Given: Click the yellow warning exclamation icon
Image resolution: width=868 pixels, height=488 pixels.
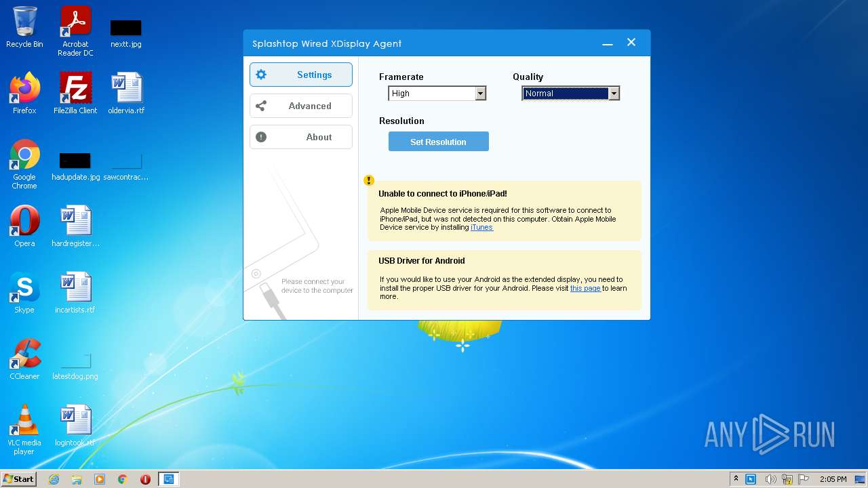Looking at the screenshot, I should [x=369, y=180].
